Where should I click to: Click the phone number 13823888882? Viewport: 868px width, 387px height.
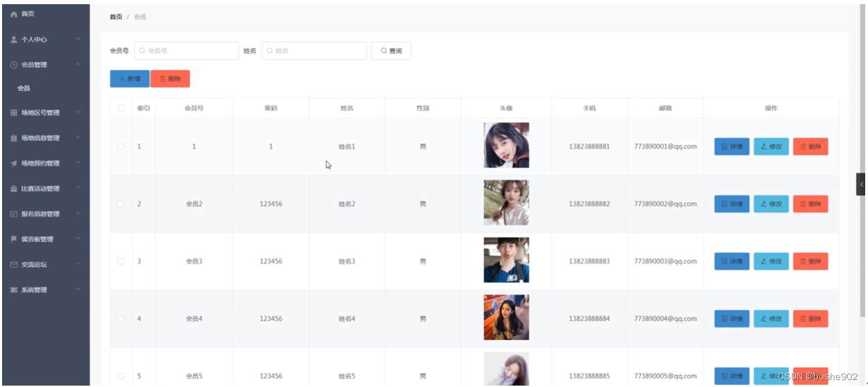(x=589, y=204)
